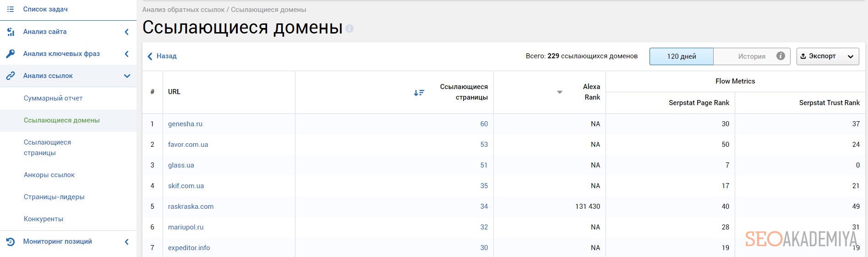Screen dimensions: 868x257
Task: Collapse the Анализ ссылок section chevron
Action: point(127,76)
